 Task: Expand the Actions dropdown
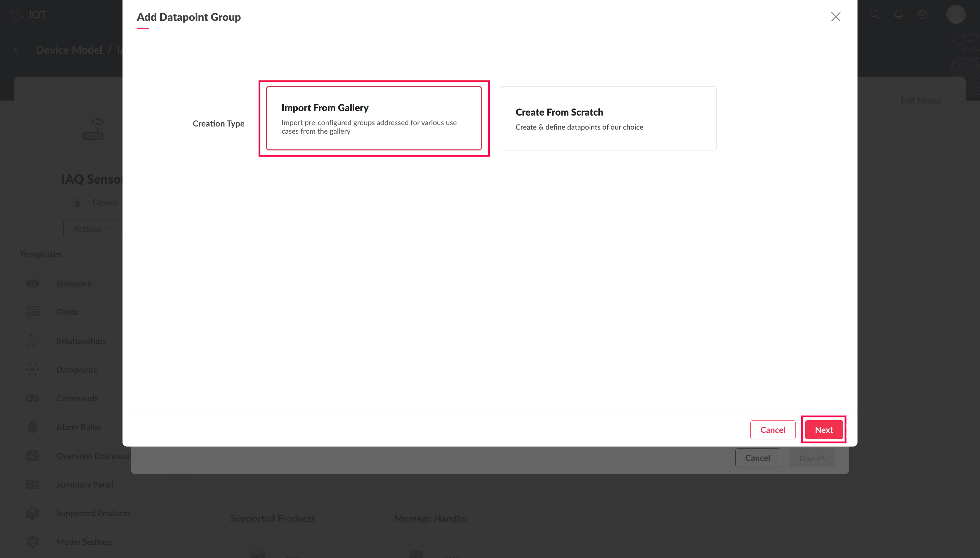(x=93, y=229)
